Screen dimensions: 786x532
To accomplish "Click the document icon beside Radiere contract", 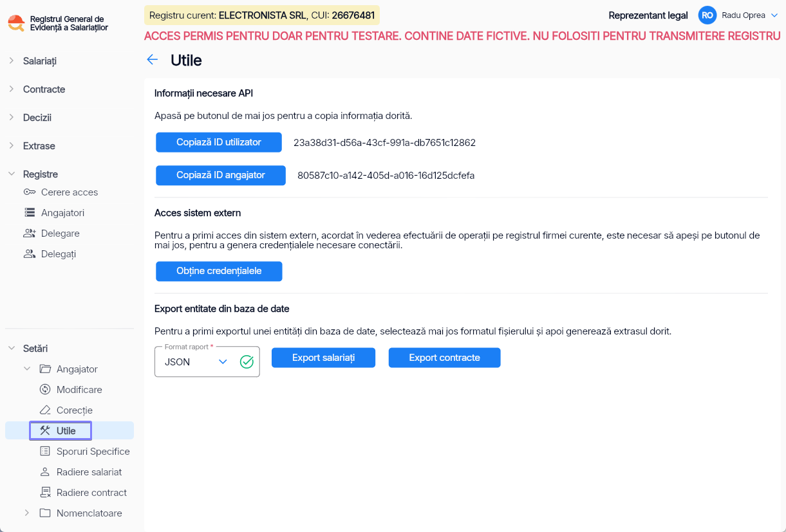I will [x=45, y=493].
